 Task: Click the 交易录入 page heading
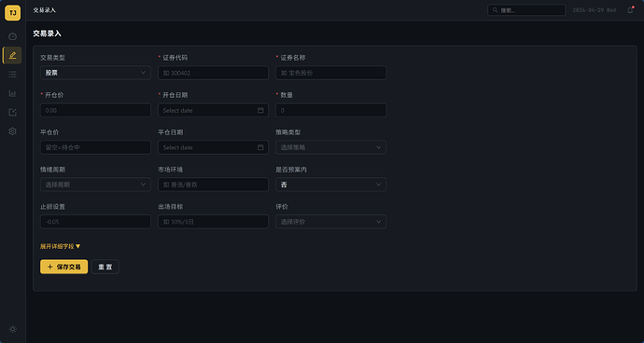(48, 34)
